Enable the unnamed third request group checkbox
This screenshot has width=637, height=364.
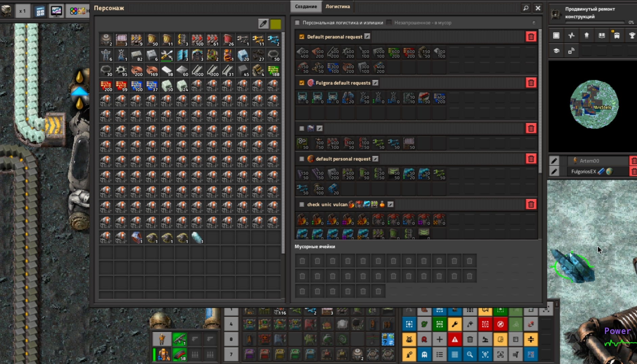click(302, 128)
